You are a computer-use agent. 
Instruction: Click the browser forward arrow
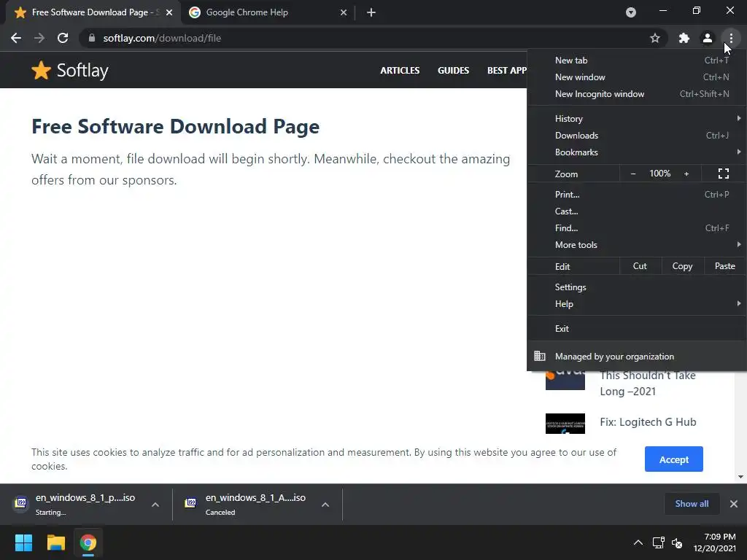tap(39, 38)
